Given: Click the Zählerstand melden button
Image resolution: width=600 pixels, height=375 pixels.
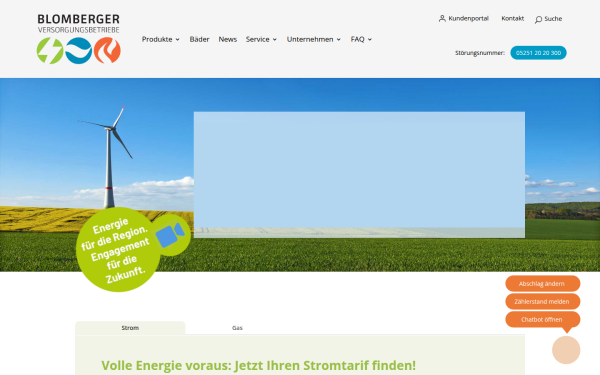Looking at the screenshot, I should point(543,302).
